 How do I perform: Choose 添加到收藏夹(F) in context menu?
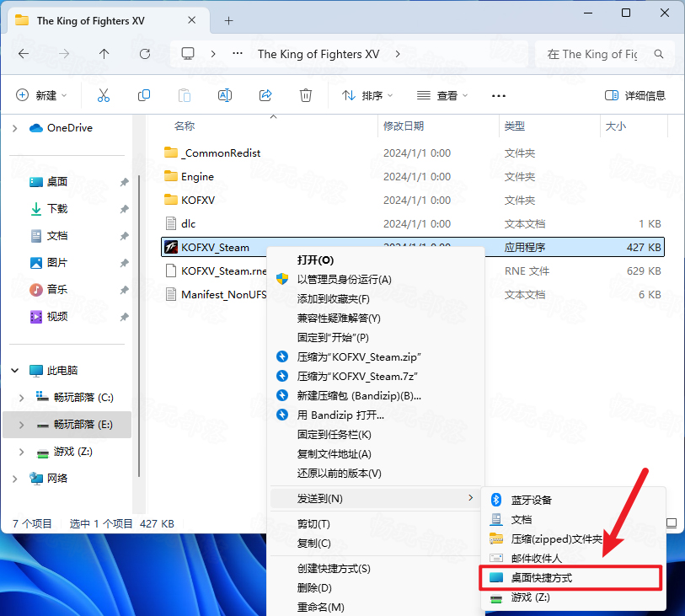tap(377, 299)
